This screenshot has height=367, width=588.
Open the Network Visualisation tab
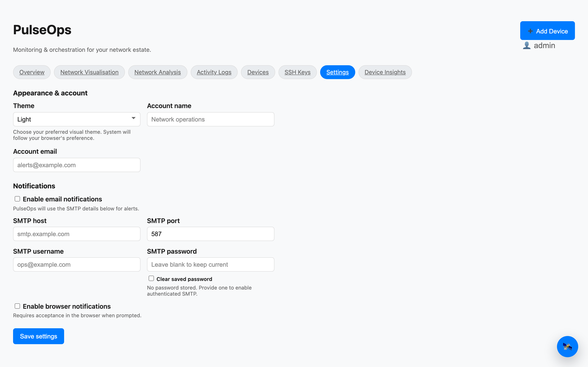pos(89,72)
